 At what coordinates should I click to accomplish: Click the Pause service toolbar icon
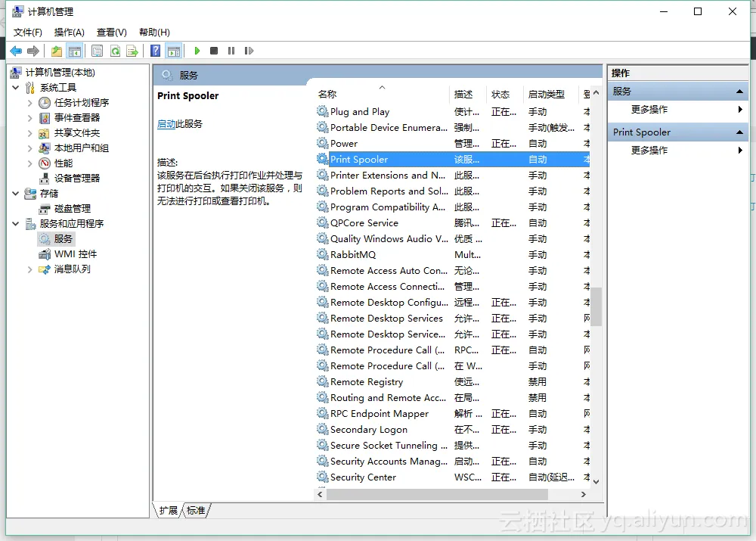pos(231,51)
